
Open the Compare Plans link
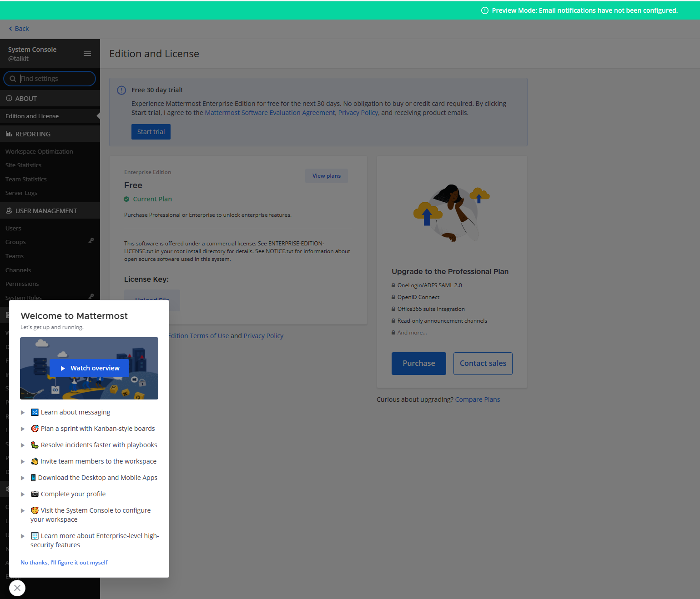(478, 399)
